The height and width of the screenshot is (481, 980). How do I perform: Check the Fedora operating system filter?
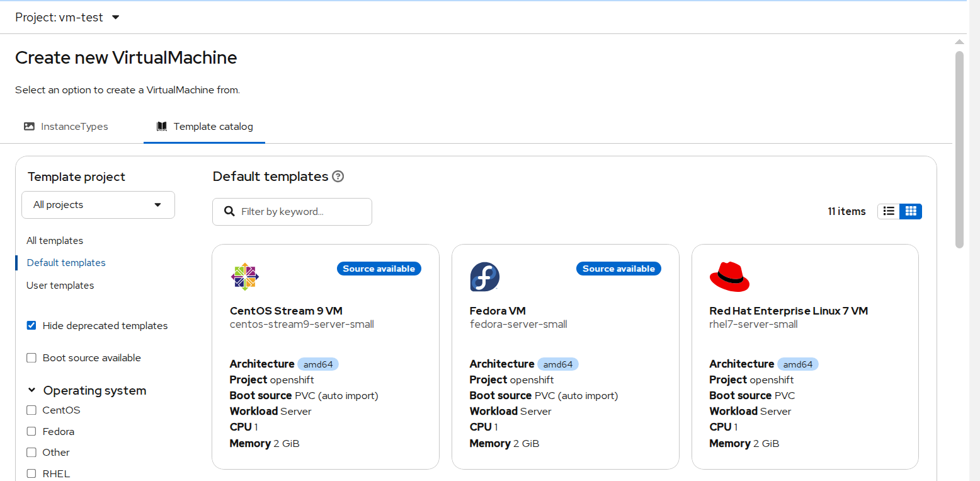(x=31, y=432)
